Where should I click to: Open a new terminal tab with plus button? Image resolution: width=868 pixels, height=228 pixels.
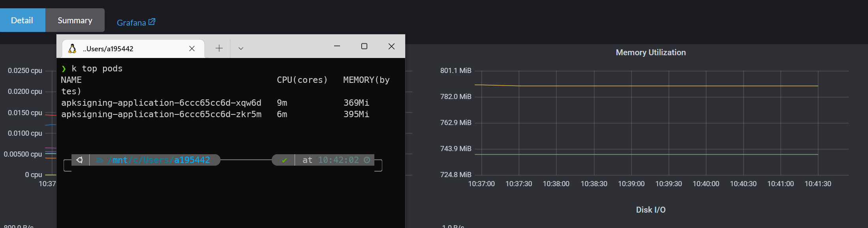pos(219,48)
